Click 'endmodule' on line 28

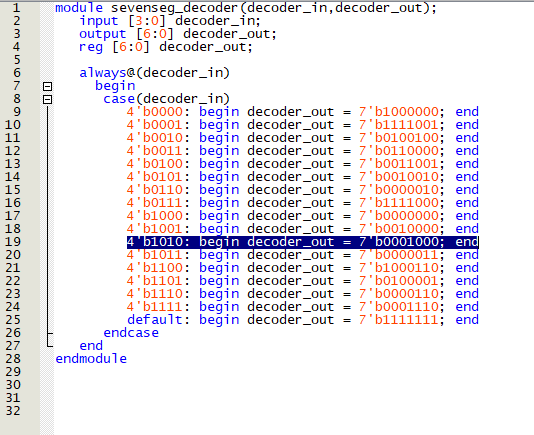click(91, 359)
